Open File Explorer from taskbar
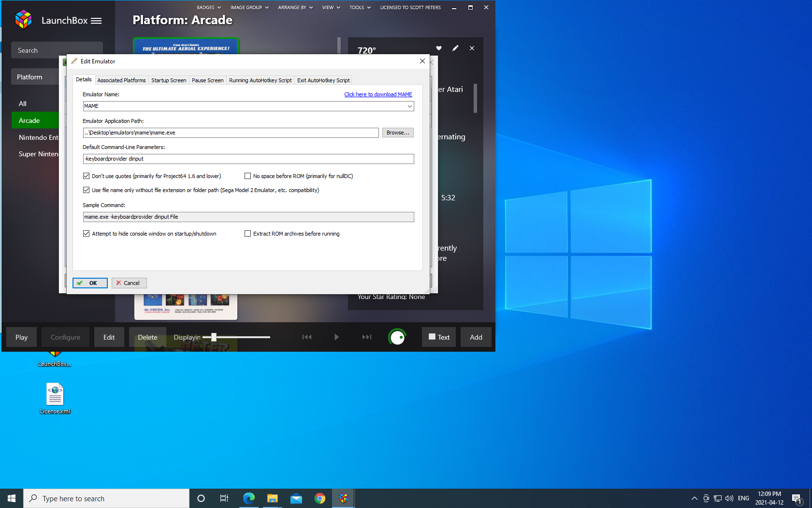This screenshot has height=508, width=812. (x=272, y=498)
